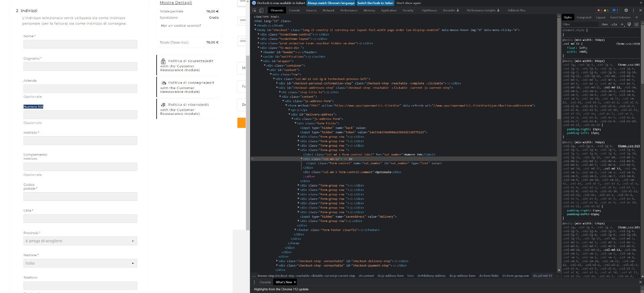The height and width of the screenshot is (293, 644).
Task: Toggle the computed styles sidebar icon
Action: (636, 24)
